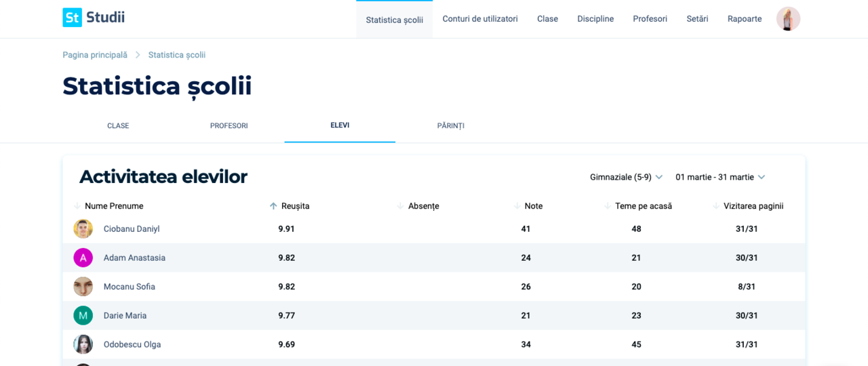Switch to the CLASE tab

118,126
